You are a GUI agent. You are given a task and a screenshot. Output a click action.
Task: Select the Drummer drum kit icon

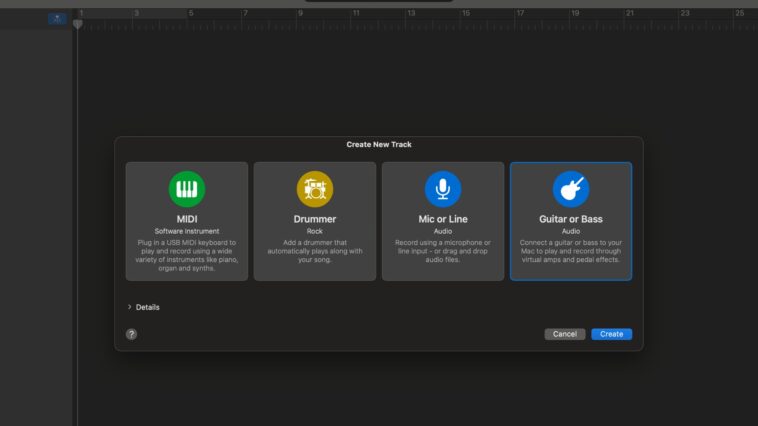pos(315,189)
